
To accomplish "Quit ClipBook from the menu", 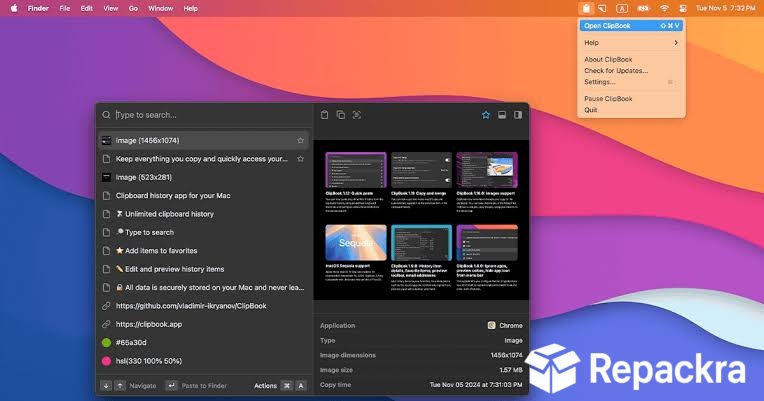I will [x=591, y=110].
